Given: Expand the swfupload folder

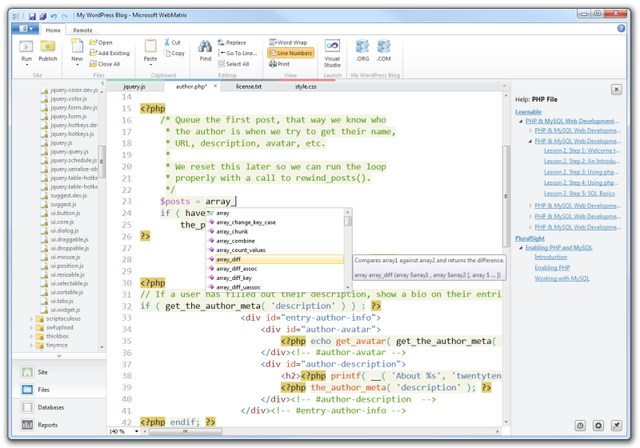Looking at the screenshot, I should 31,328.
